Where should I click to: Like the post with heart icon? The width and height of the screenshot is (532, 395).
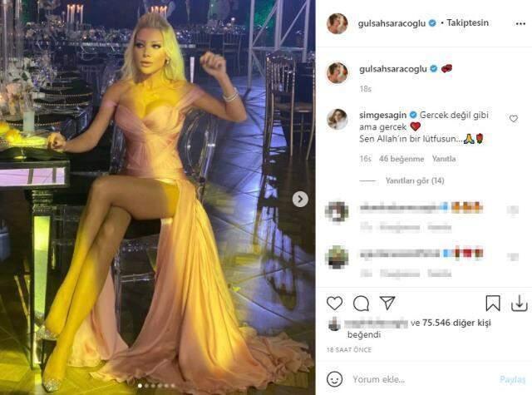click(x=334, y=303)
